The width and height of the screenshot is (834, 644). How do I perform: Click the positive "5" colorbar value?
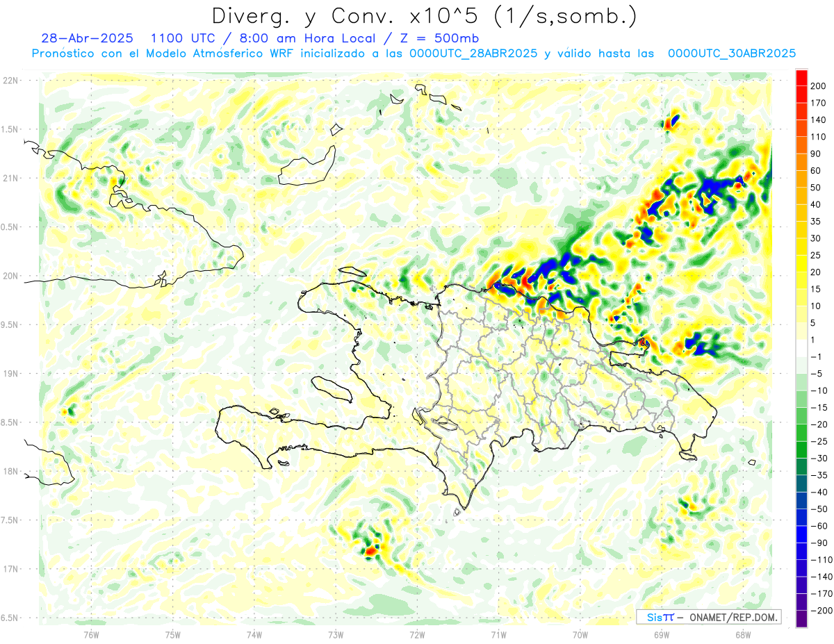[813, 323]
